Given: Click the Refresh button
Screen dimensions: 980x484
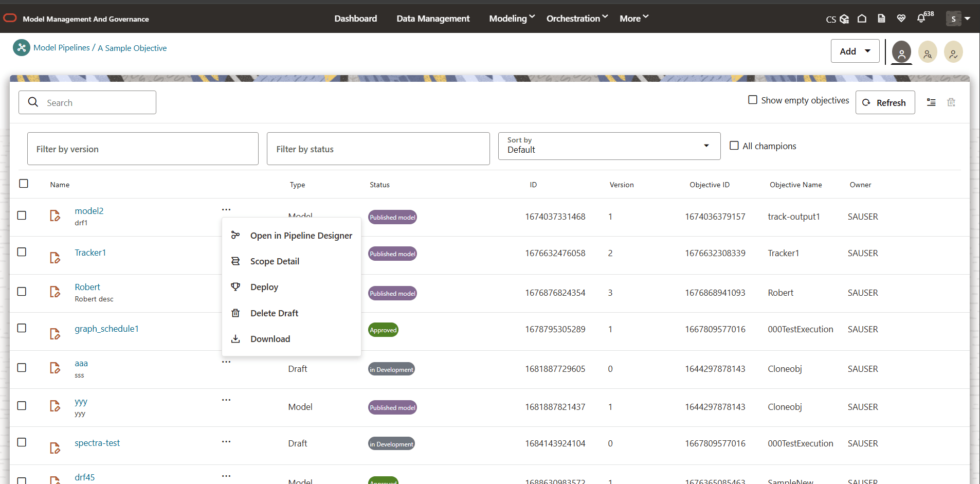Looking at the screenshot, I should coord(885,102).
